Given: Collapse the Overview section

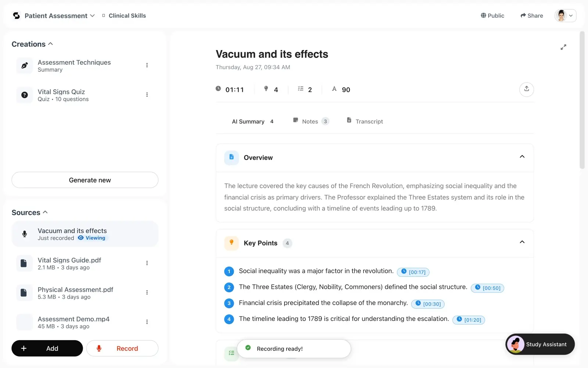Looking at the screenshot, I should [x=522, y=157].
